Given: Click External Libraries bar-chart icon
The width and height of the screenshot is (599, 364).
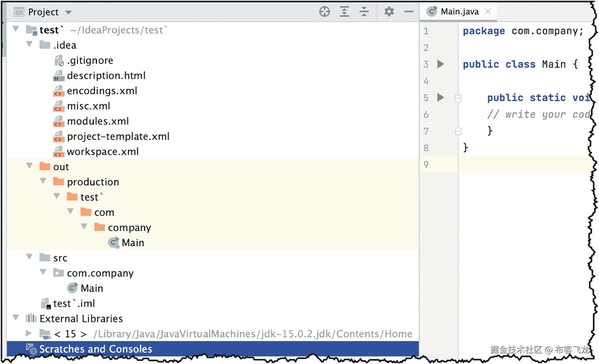Looking at the screenshot, I should point(31,318).
